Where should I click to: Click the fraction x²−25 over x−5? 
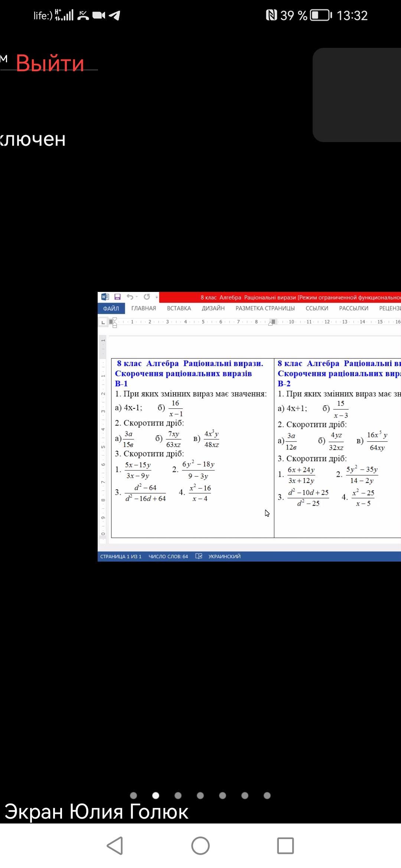tap(363, 498)
